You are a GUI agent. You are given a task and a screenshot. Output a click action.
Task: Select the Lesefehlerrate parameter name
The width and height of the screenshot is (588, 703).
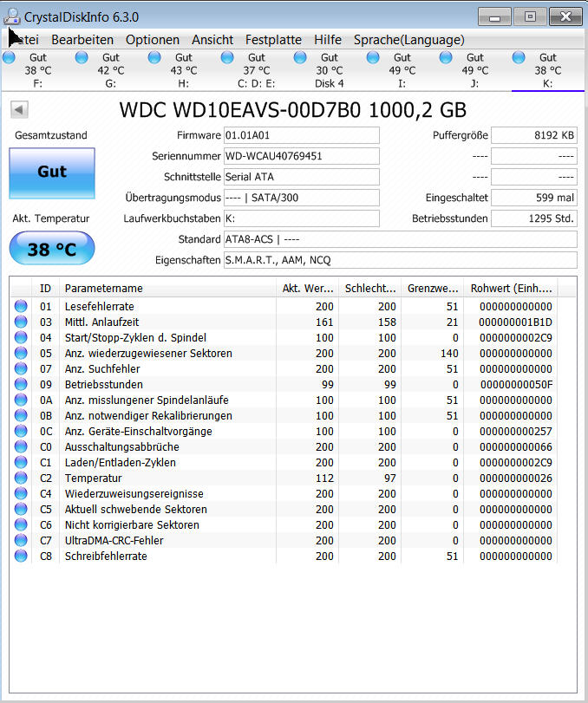(x=100, y=306)
